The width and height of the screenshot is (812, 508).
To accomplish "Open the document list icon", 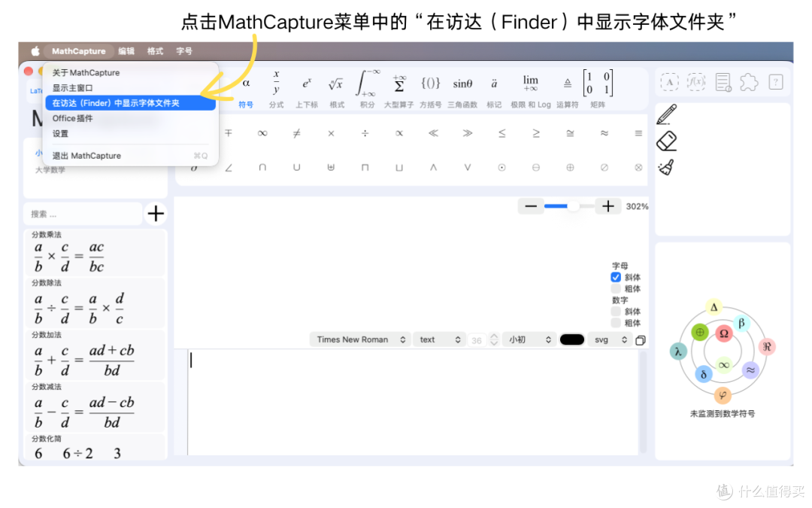I will pyautogui.click(x=723, y=82).
